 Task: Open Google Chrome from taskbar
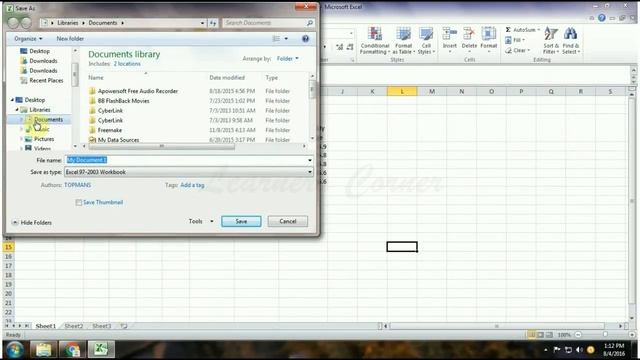click(x=72, y=350)
